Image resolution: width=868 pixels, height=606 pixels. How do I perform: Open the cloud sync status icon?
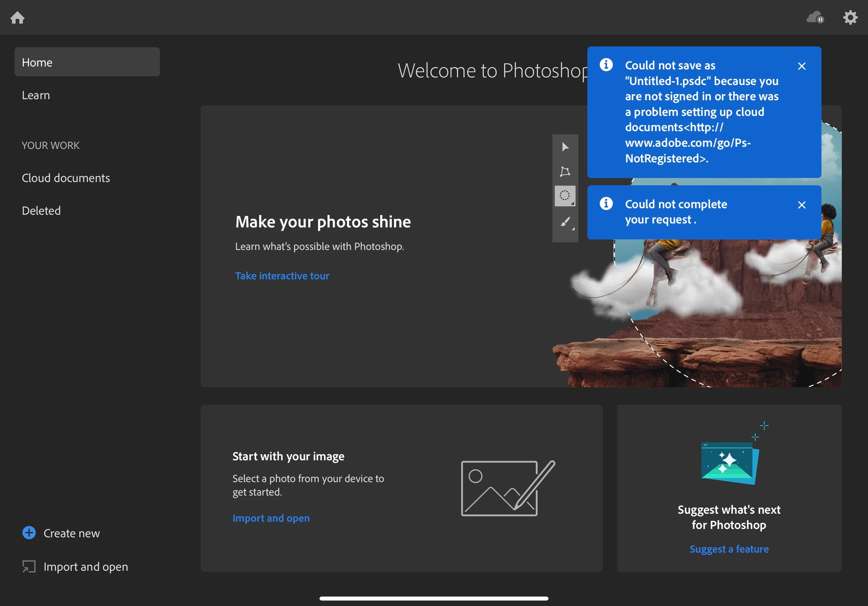coord(815,17)
